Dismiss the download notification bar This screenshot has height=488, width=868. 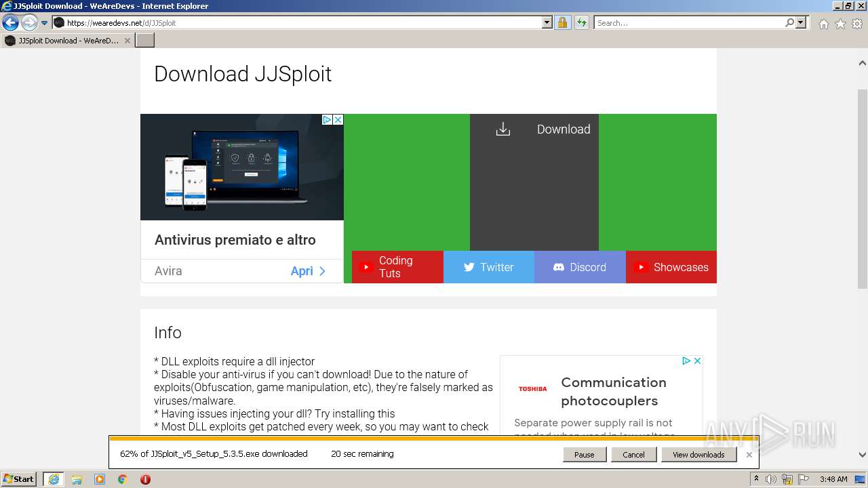tap(749, 455)
